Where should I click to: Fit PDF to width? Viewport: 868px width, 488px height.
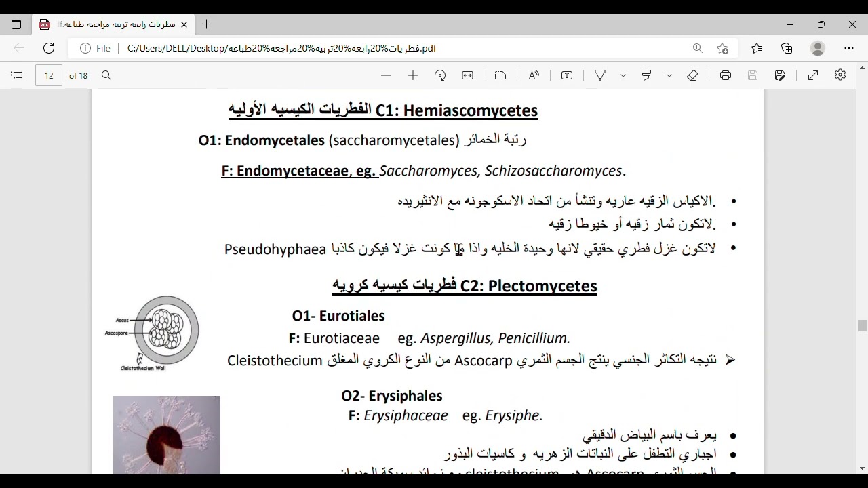point(467,75)
